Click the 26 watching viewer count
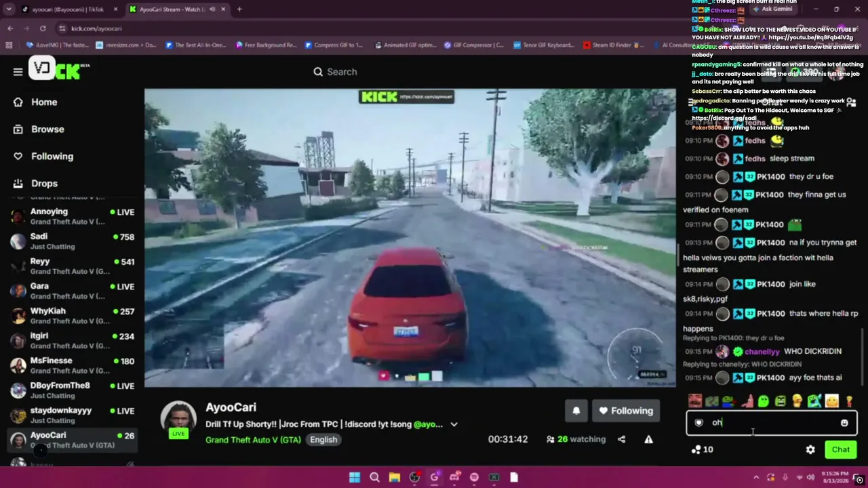The height and width of the screenshot is (488, 868). 576,439
